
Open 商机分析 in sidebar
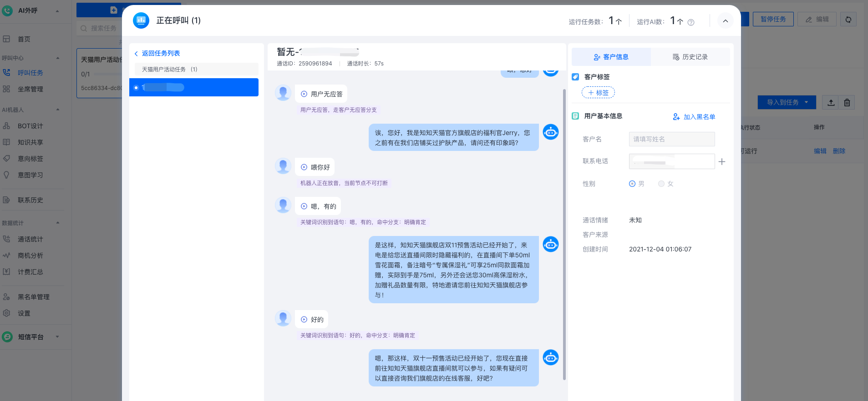30,256
